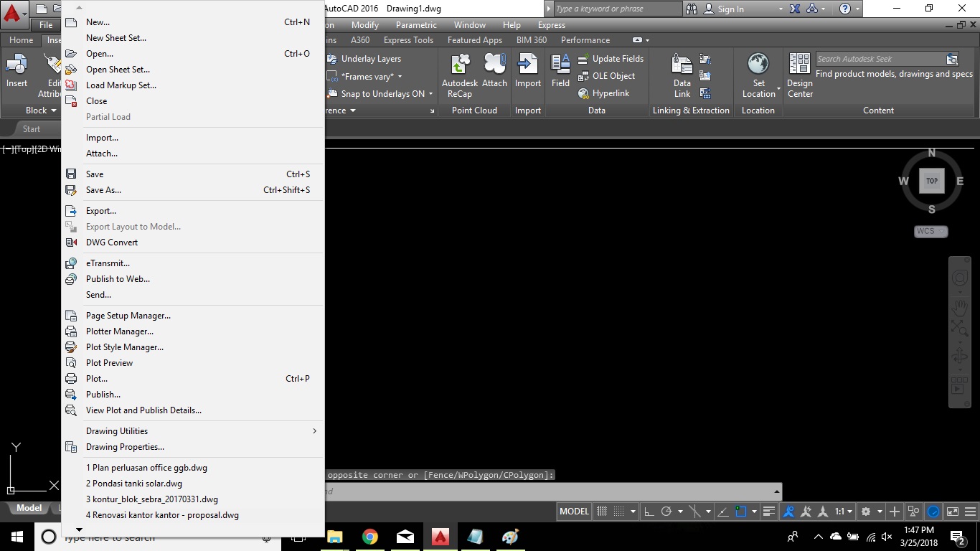Viewport: 980px width, 551px height.
Task: Toggle drawing grid display in status bar
Action: point(602,512)
